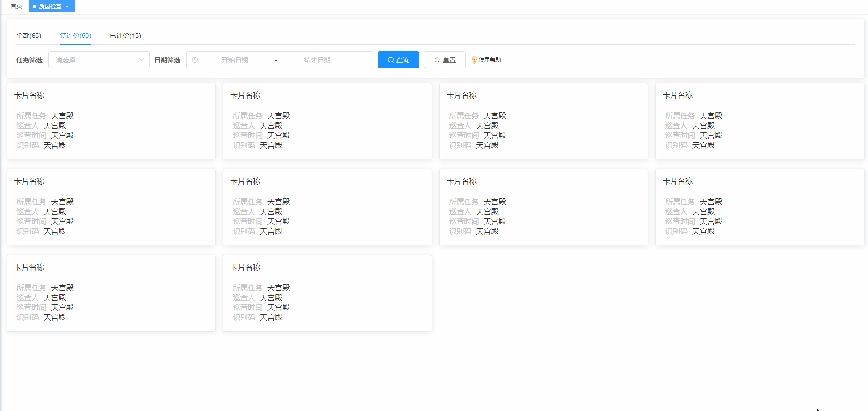Close the 质量检查 tab
Viewport: 868px width, 411px height.
pos(67,7)
